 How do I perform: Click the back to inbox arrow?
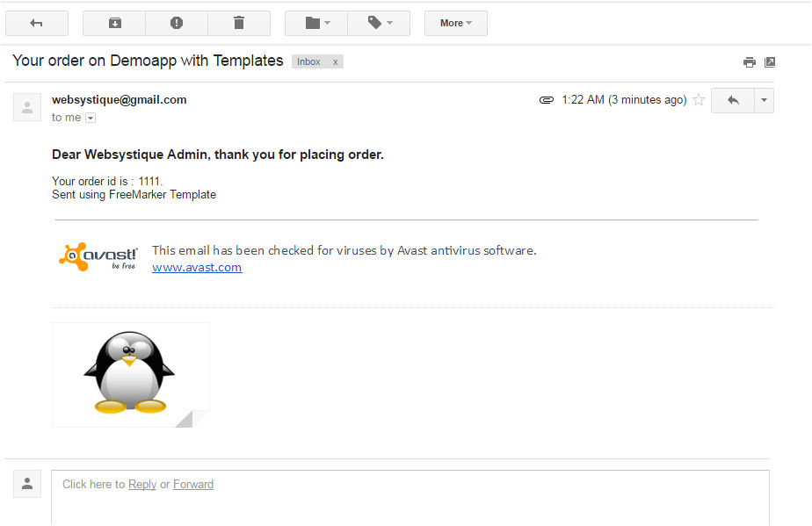[36, 23]
